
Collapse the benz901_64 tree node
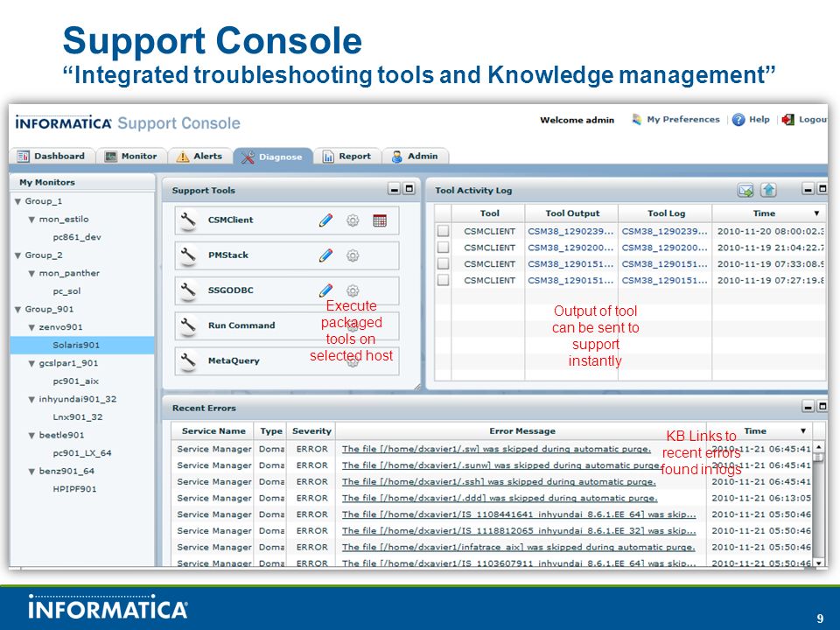[x=32, y=472]
